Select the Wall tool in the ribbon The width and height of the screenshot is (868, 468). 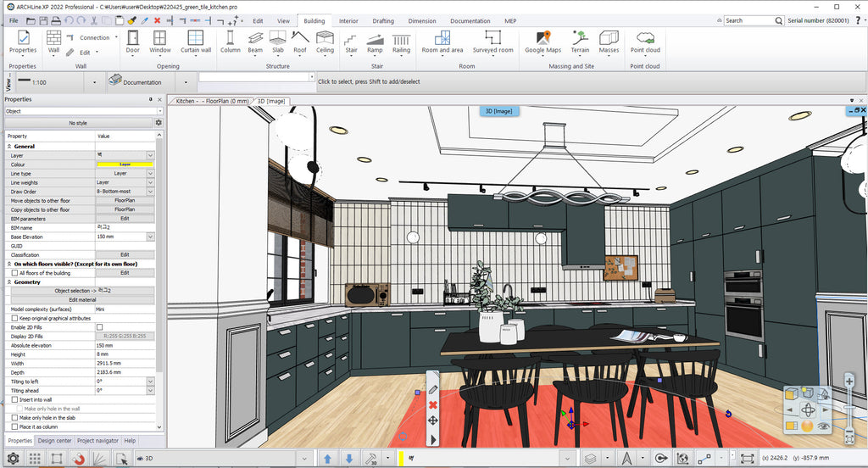click(53, 42)
